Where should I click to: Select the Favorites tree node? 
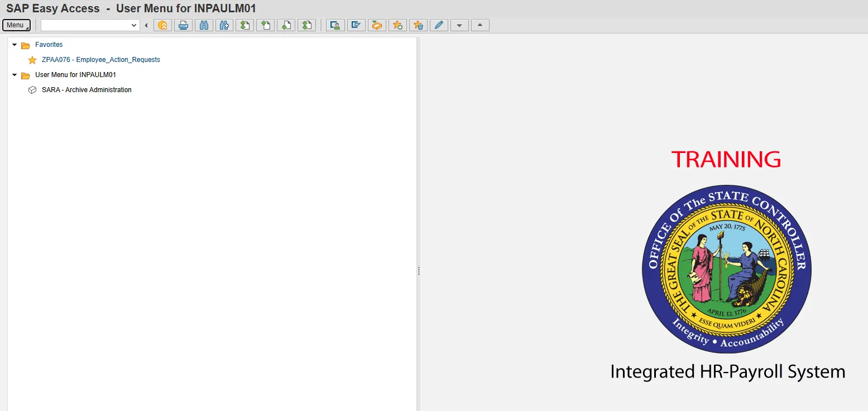point(49,45)
